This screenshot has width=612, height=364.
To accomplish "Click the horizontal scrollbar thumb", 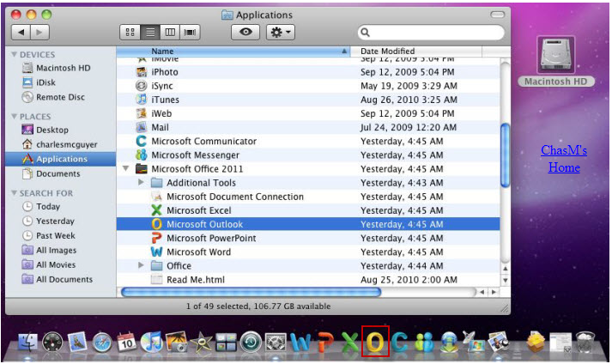I will [251, 292].
